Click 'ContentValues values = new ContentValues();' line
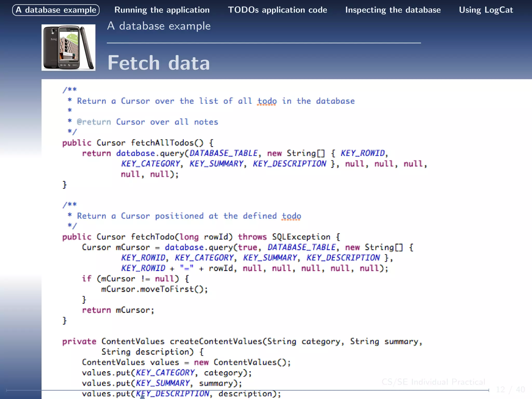Image resolution: width=532 pixels, height=399 pixels. 187,362
